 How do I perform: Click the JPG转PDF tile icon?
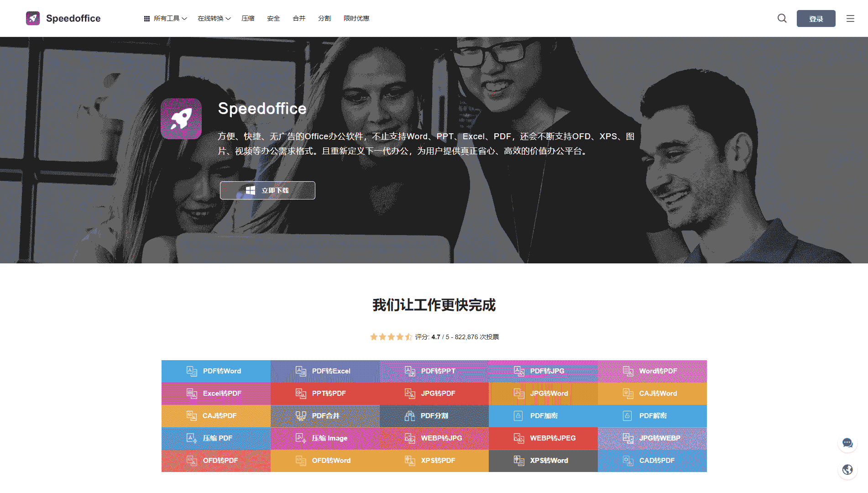(x=410, y=393)
